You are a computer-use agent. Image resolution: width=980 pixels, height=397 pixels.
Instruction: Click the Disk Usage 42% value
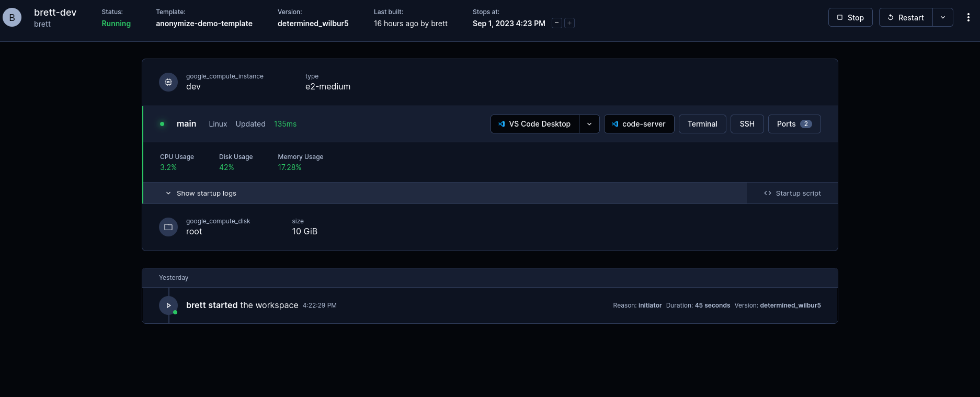tap(226, 167)
